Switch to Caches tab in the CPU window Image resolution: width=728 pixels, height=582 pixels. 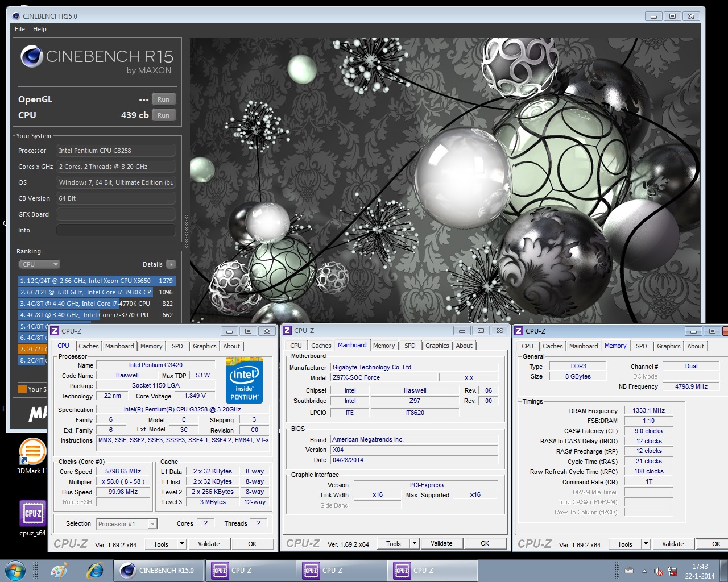(x=89, y=346)
